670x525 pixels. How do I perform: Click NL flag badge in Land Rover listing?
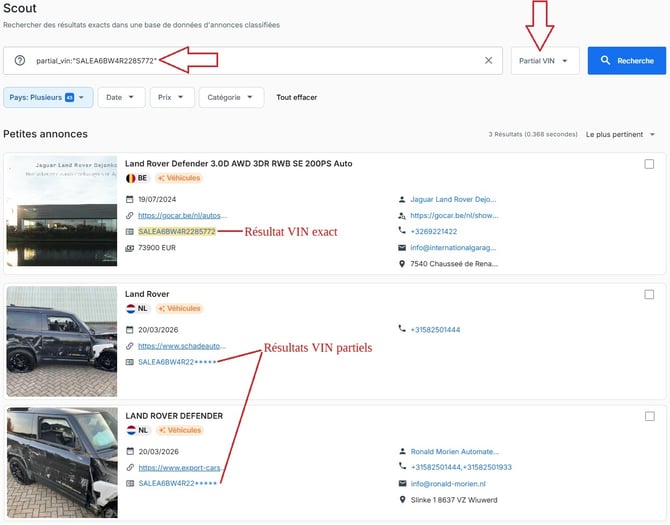137,308
